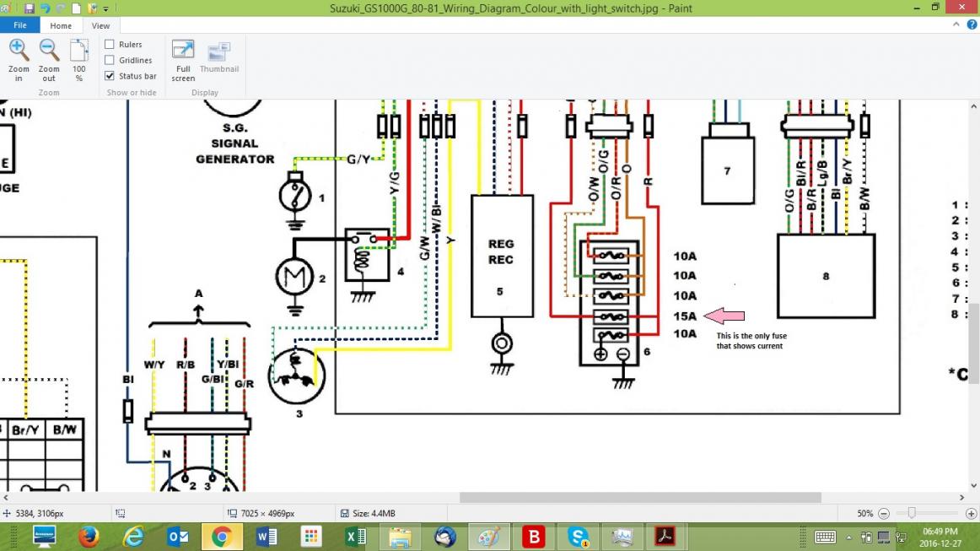This screenshot has height=551, width=980.
Task: Click the Undo arrow in title bar
Action: coord(46,8)
